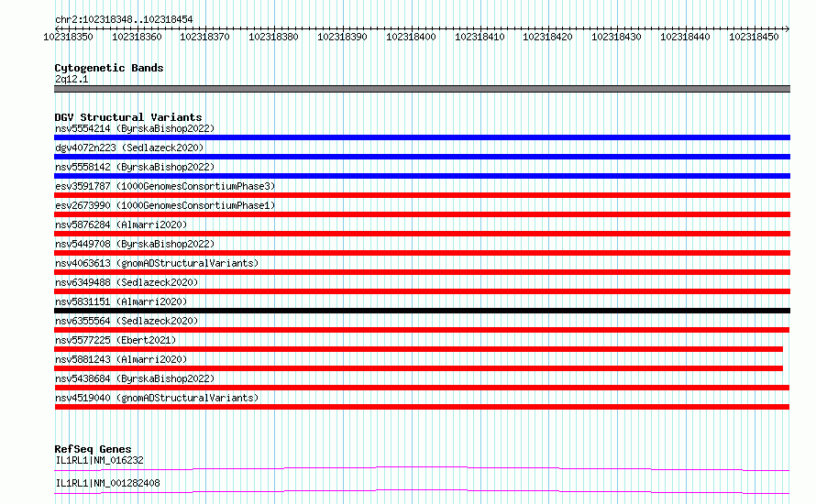
Task: Click the blue bar for nsv5558142
Action: coord(422,176)
